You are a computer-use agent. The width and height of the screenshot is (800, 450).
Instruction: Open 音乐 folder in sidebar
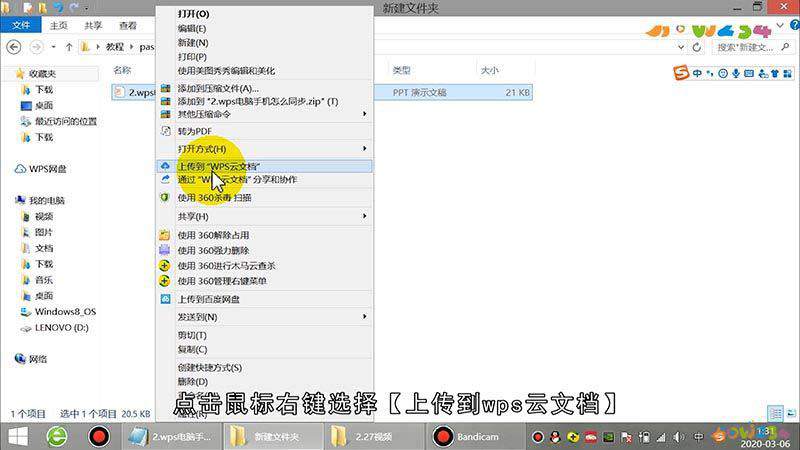tap(43, 280)
